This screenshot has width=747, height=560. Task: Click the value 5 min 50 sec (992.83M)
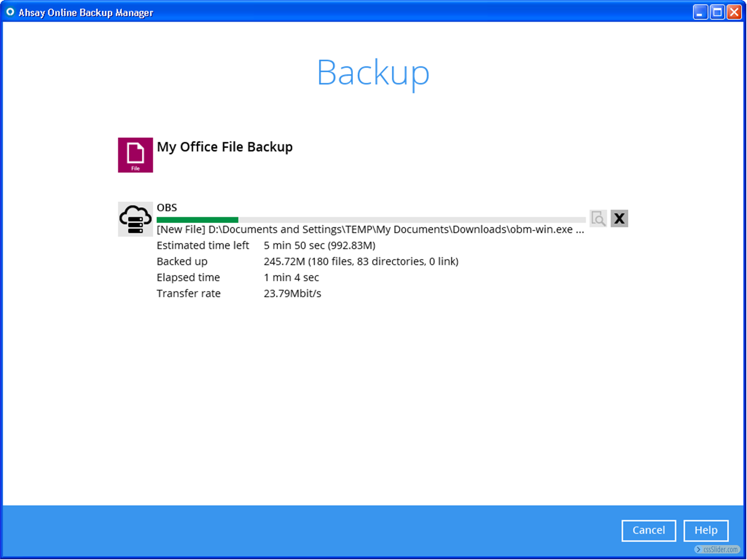pos(319,245)
